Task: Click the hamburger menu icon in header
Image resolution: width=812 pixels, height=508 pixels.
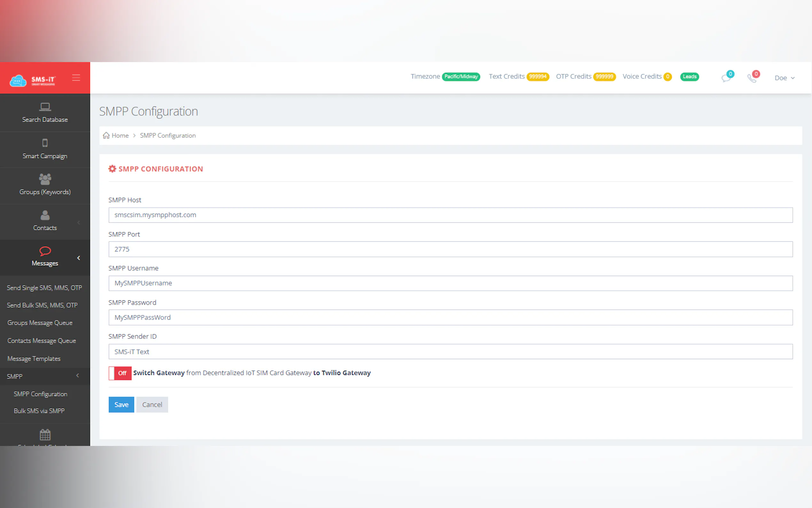Action: click(x=76, y=78)
